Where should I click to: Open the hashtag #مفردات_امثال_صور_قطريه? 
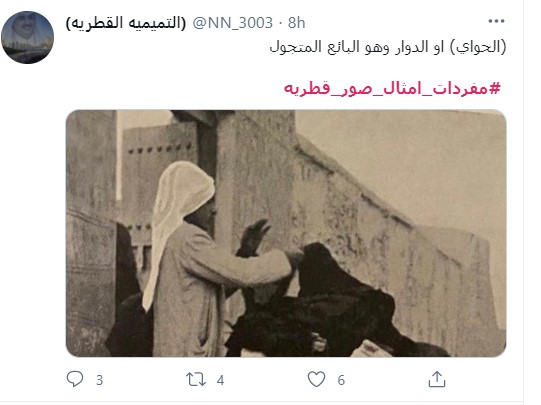(x=392, y=89)
